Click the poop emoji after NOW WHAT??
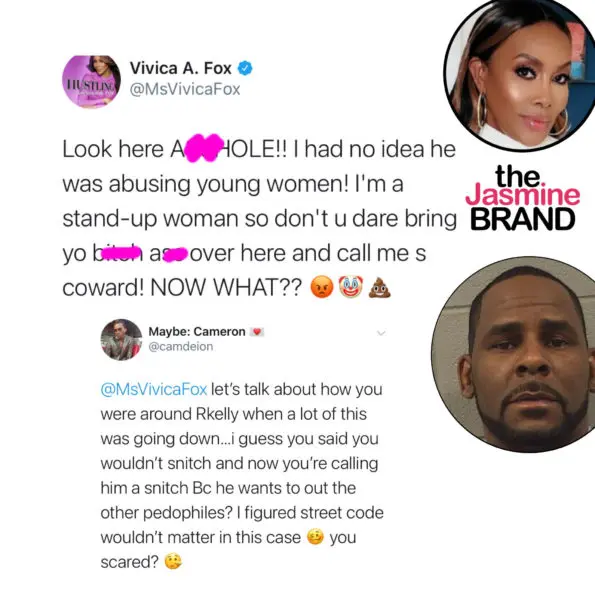 (379, 287)
